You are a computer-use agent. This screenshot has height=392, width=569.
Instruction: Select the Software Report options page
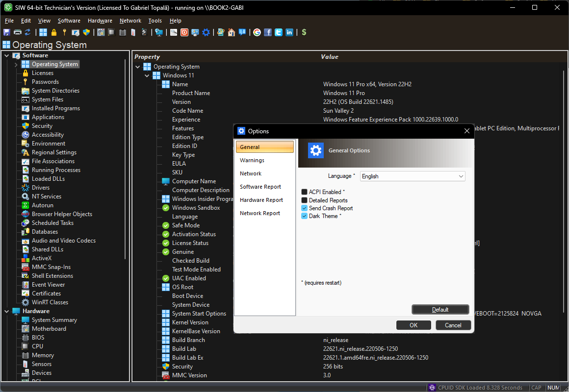264,187
